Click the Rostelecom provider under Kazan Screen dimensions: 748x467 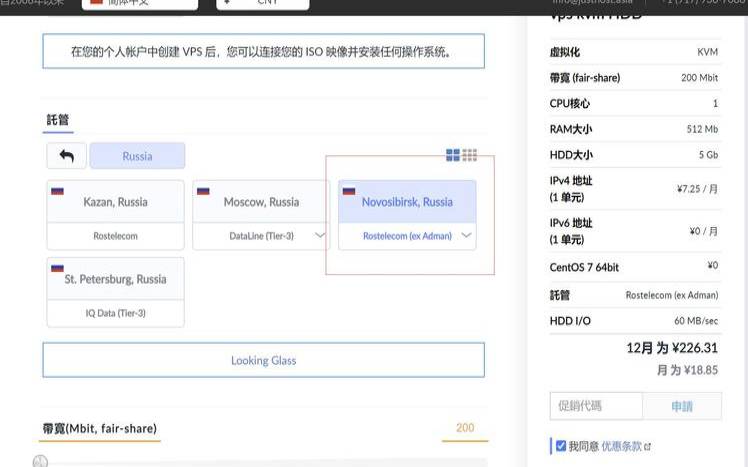[x=115, y=236]
